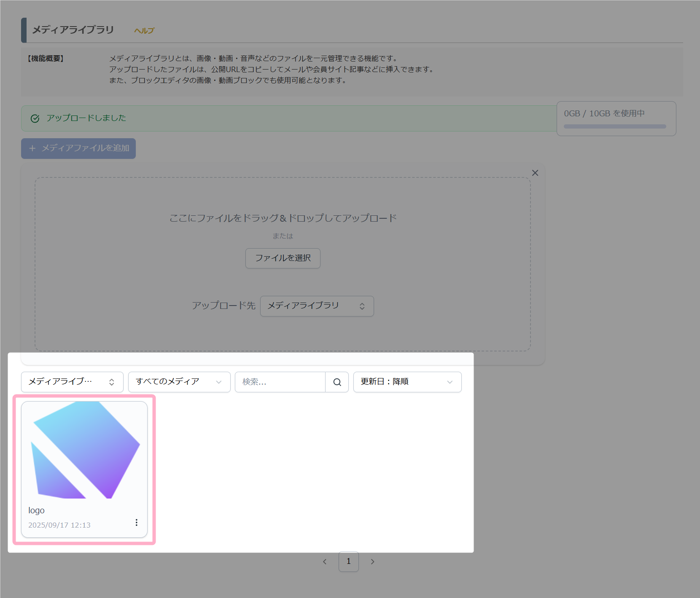
Task: Expand the media library folder filter
Action: 72,382
